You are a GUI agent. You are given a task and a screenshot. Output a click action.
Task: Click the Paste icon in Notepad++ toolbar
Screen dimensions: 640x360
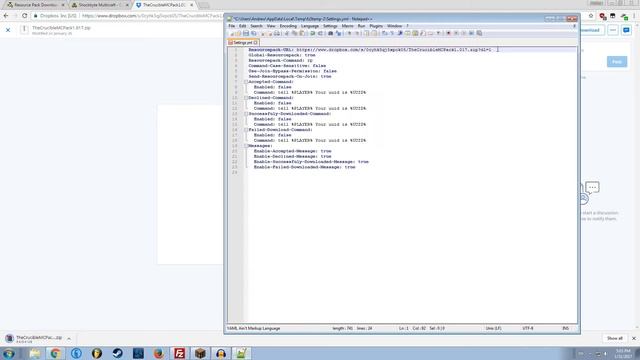pos(302,33)
